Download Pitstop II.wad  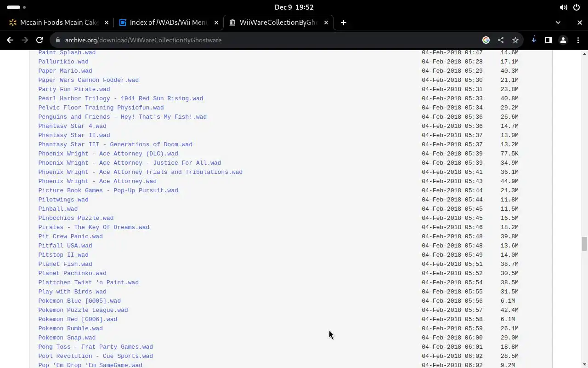[63, 255]
